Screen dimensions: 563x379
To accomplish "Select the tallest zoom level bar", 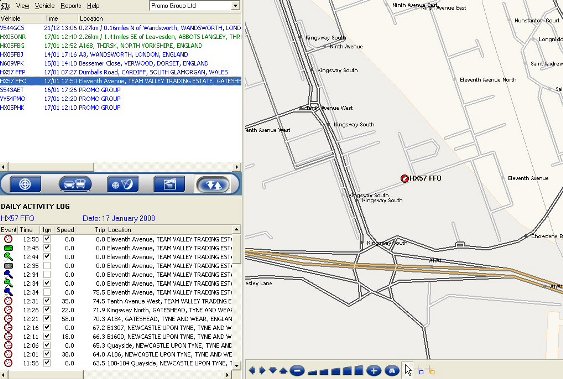I will point(359,370).
